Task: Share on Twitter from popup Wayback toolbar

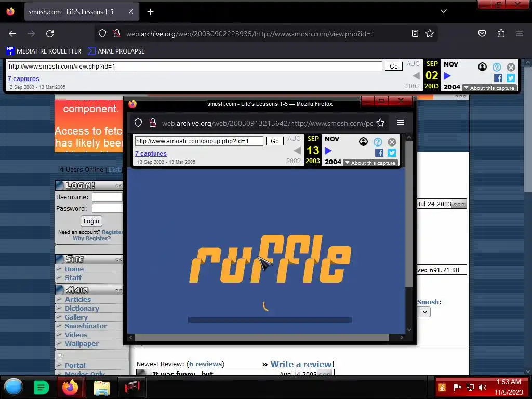Action: point(392,153)
